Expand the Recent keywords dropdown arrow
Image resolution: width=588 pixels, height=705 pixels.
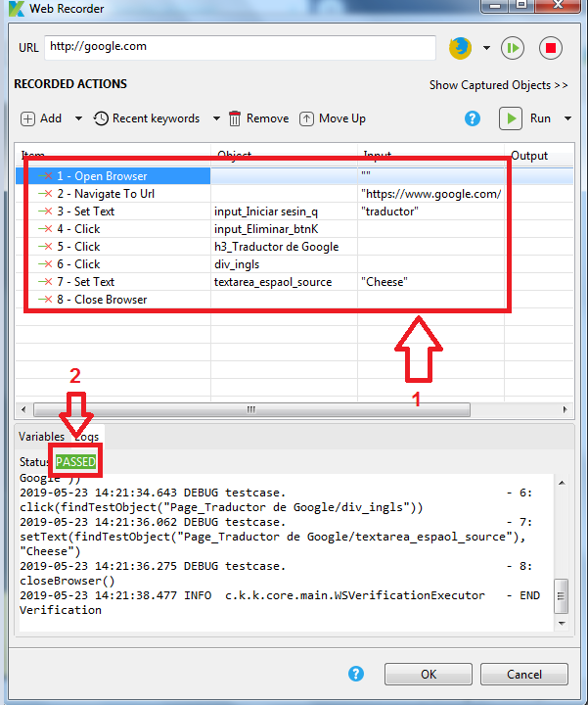point(216,118)
